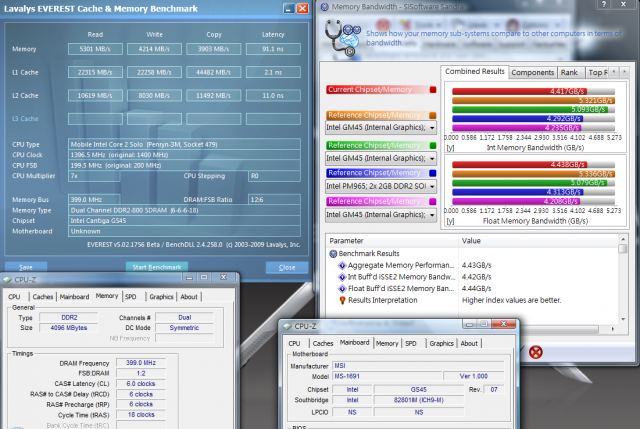The height and width of the screenshot is (429, 640).
Task: Click the green Reference Chipset color square
Action: pos(433,145)
